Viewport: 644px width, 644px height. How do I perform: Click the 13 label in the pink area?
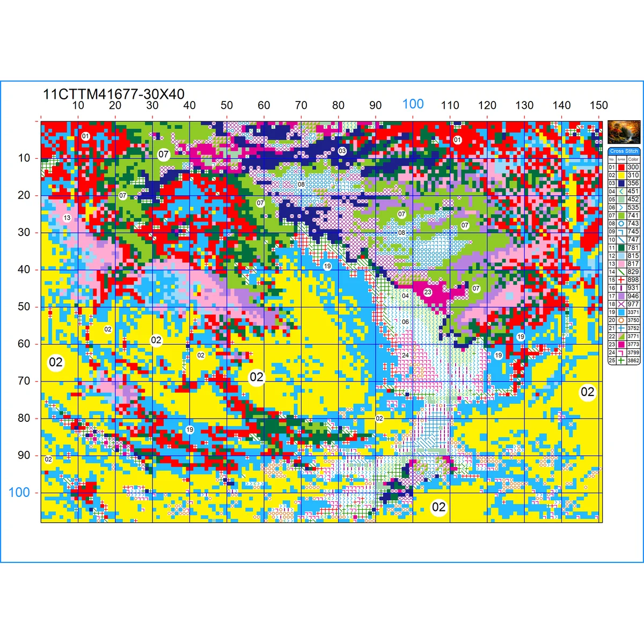[67, 218]
